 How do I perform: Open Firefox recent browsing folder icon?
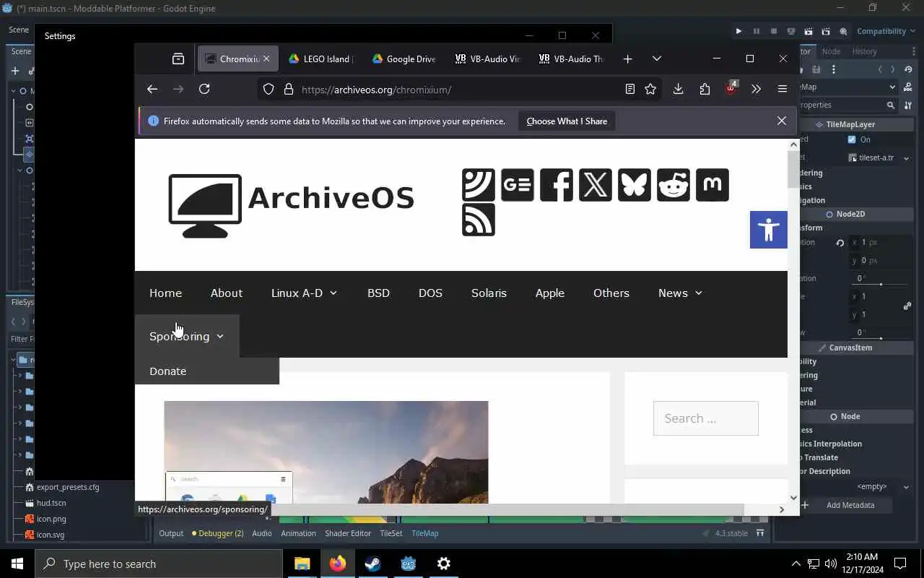pos(178,59)
